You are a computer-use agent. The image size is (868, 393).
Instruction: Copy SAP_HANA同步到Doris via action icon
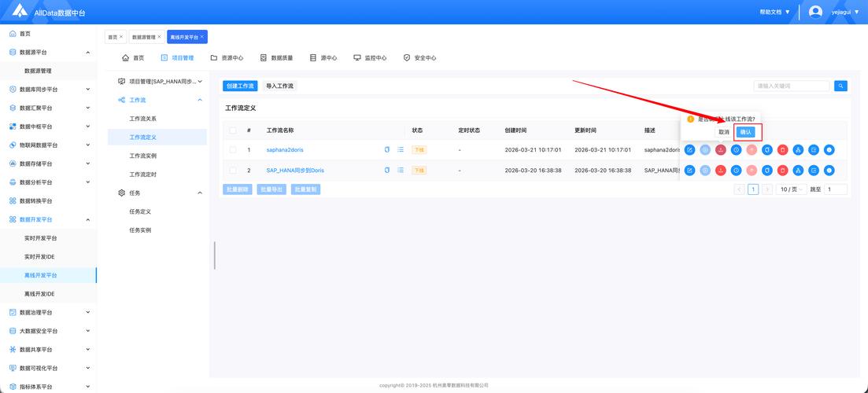(x=766, y=171)
